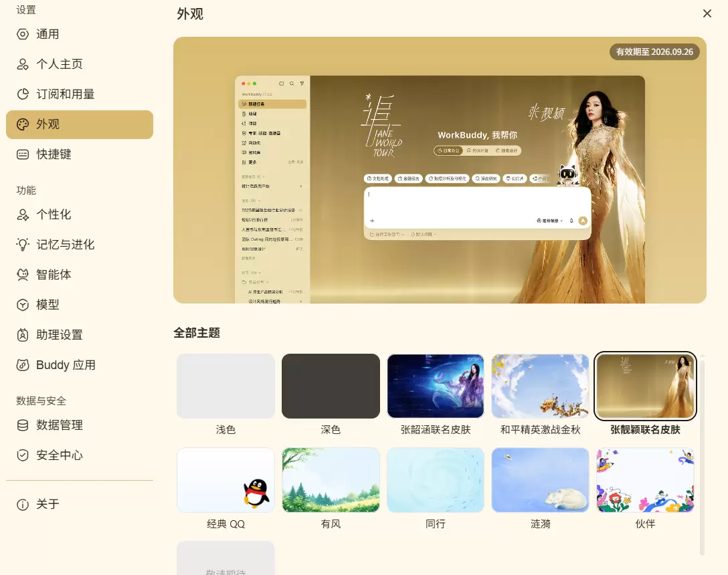Close the settings dialog
The height and width of the screenshot is (575, 728).
[707, 13]
